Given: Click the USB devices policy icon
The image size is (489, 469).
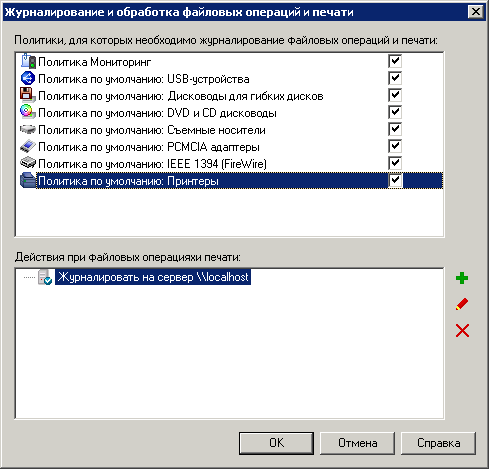Looking at the screenshot, I should (28, 78).
